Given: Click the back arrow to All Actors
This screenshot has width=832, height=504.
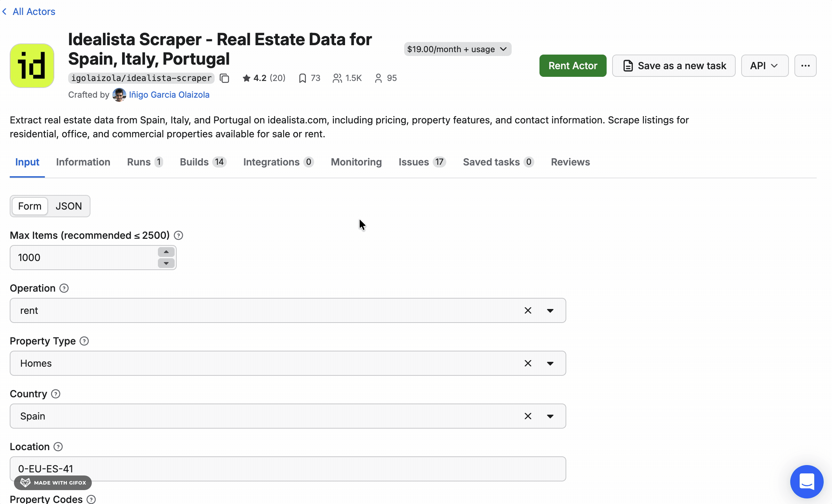Looking at the screenshot, I should 5,11.
